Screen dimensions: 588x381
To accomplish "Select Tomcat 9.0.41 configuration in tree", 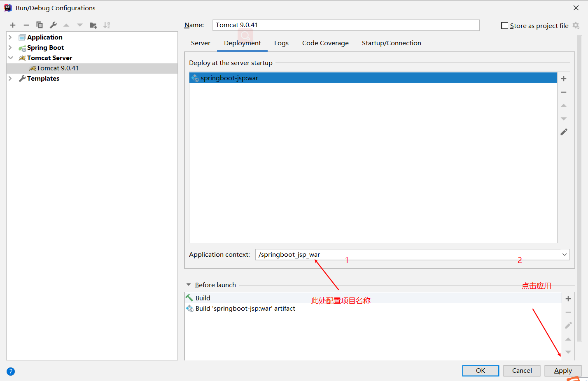I will point(92,68).
